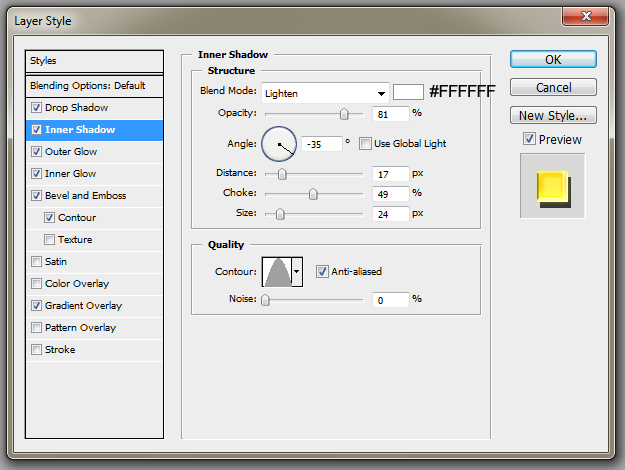Uncheck the Bevel and Emboss checkbox
625x470 pixels.
(36, 195)
